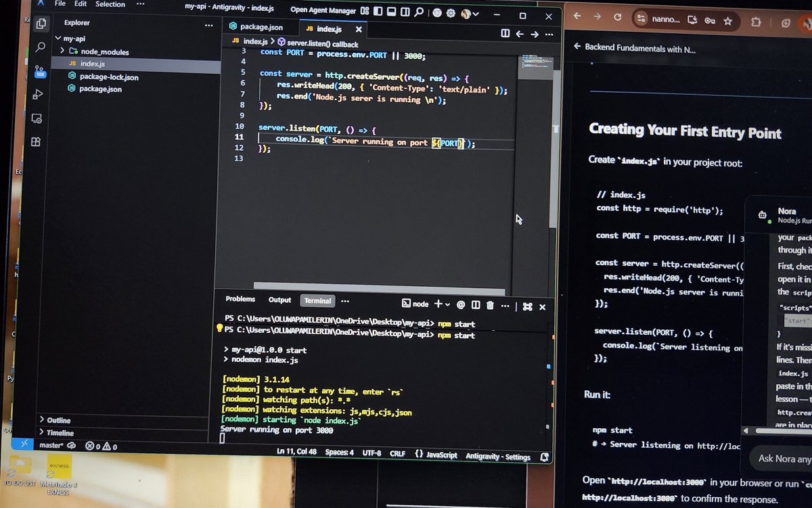
Task: Split the terminal
Action: pyautogui.click(x=476, y=305)
